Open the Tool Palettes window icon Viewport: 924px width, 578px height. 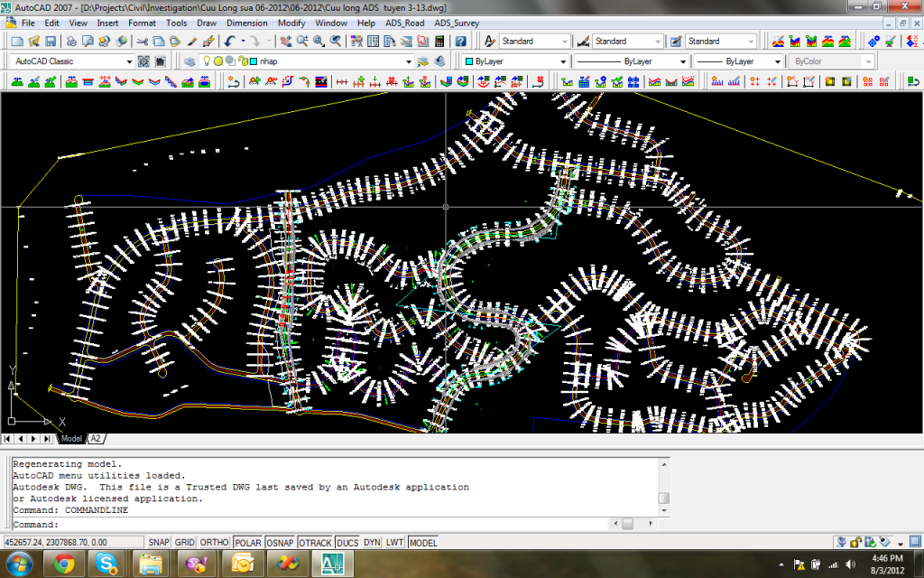[x=390, y=42]
